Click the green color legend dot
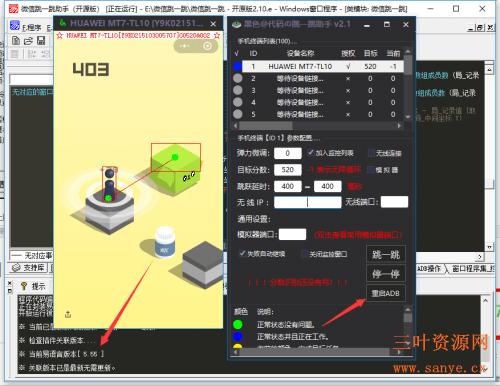This screenshot has height=386, width=500. tap(238, 324)
